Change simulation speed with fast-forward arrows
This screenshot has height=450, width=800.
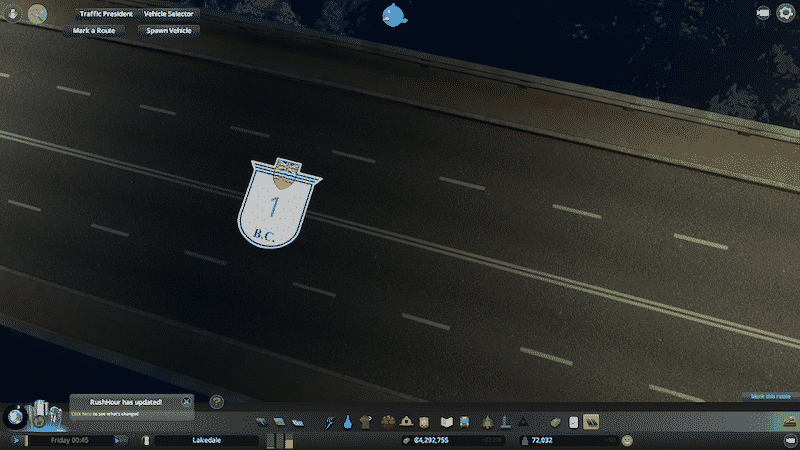120,440
